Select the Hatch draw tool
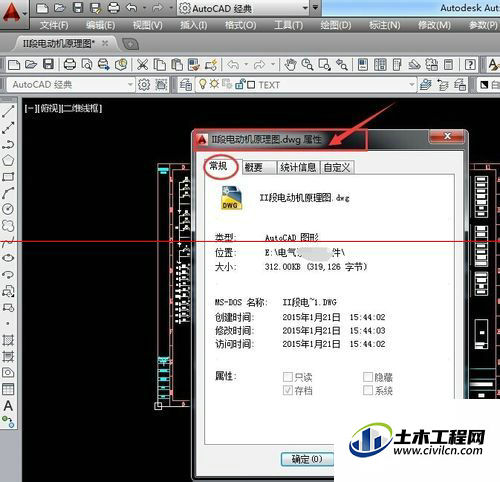Image resolution: width=500 pixels, height=482 pixels. pyautogui.click(x=8, y=340)
